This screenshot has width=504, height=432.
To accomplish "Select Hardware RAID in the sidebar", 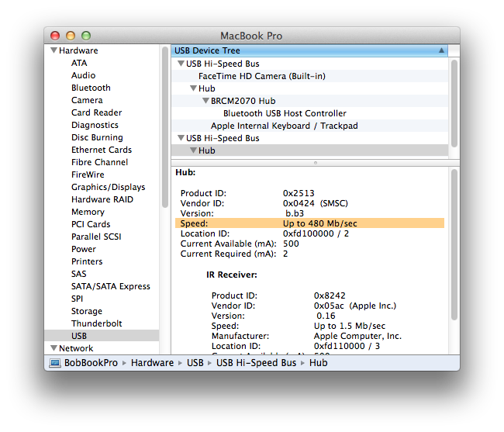I will (x=102, y=199).
